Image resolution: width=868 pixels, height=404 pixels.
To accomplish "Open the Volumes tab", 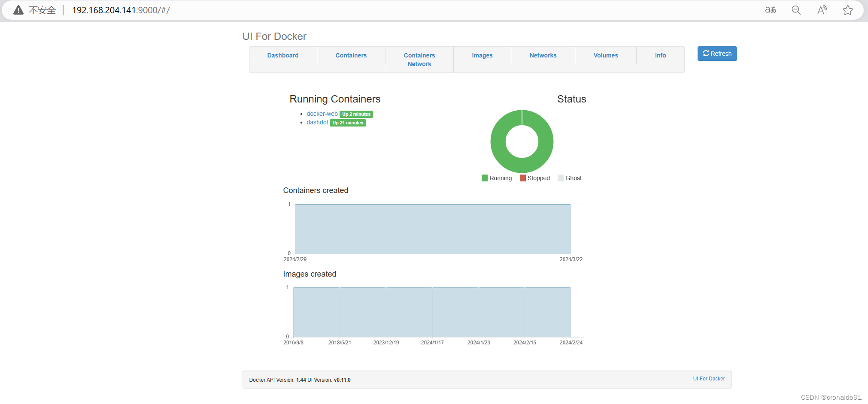I will (605, 55).
